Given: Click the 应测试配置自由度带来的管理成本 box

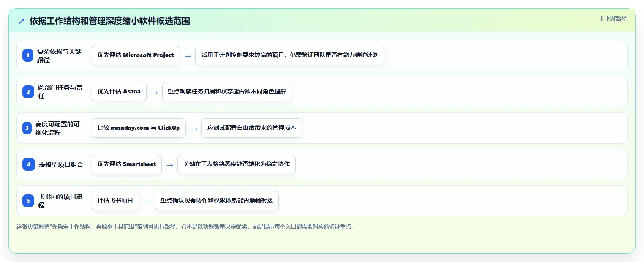Looking at the screenshot, I should 252,128.
